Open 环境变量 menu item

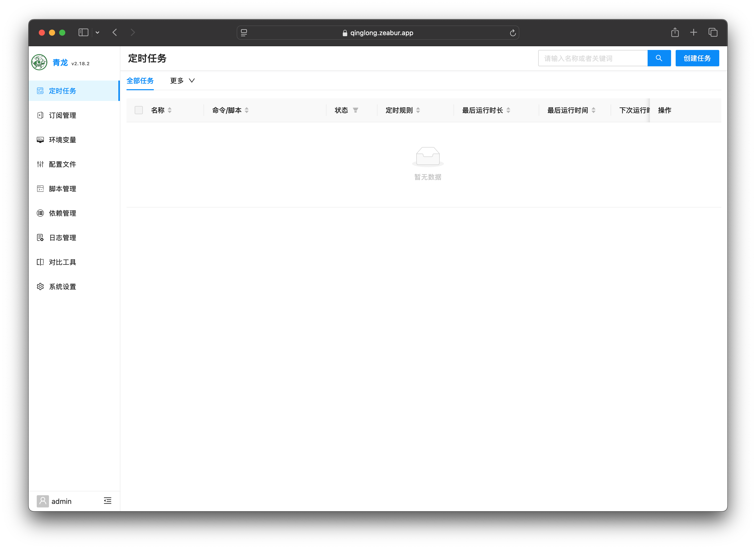tap(62, 140)
